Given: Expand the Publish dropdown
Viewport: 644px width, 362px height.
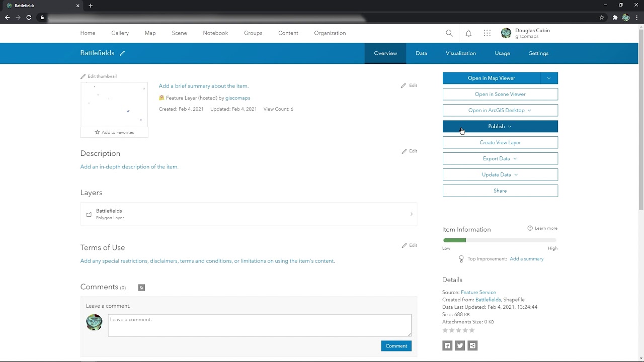Looking at the screenshot, I should click(510, 126).
